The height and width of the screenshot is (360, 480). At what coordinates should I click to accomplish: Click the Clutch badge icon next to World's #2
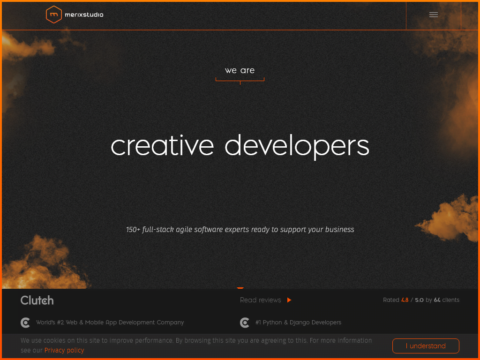25,323
